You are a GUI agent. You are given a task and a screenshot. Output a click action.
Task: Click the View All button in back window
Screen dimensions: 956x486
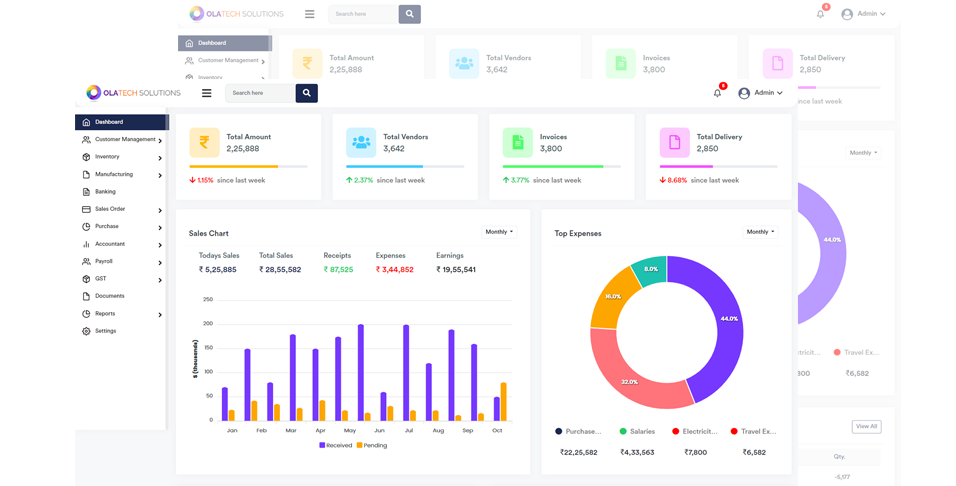point(866,426)
